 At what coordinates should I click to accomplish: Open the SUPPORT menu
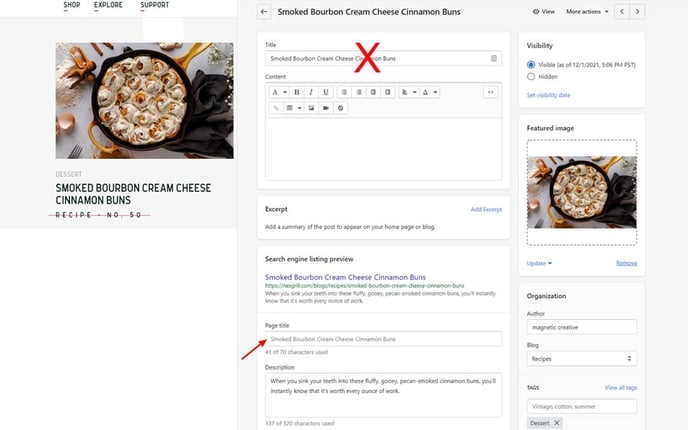(154, 5)
